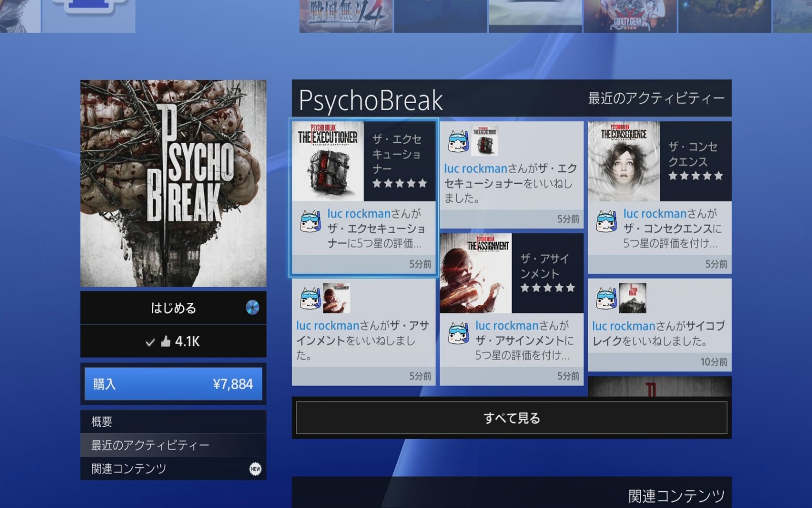
Task: Click luc rockman link in the サイコブレイク liked card
Action: point(624,326)
